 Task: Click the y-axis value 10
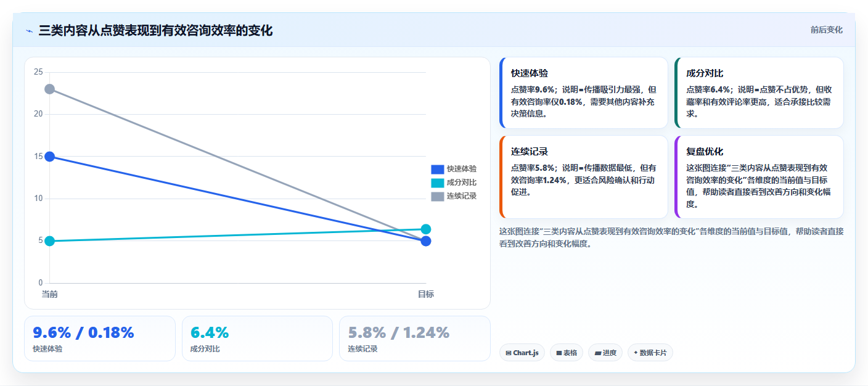[x=38, y=199]
